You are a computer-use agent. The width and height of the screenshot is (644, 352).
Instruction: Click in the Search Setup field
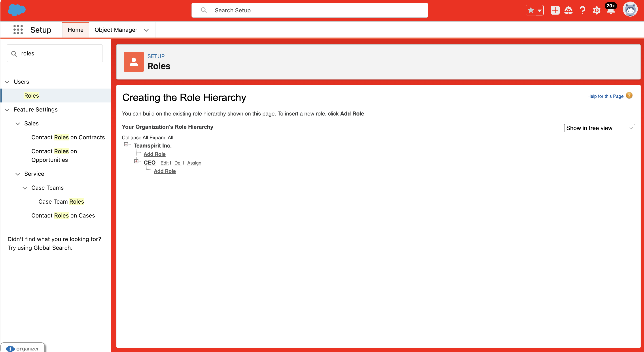click(310, 10)
